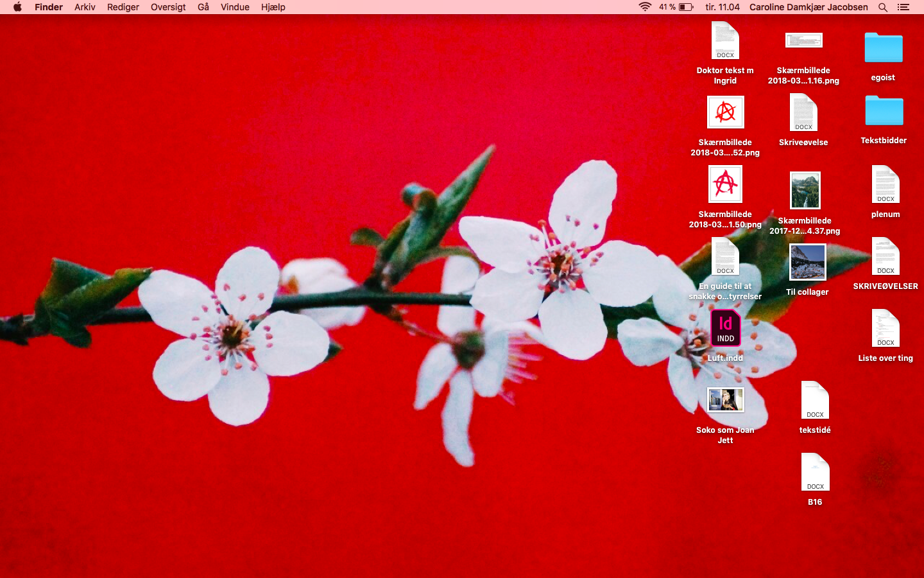Screen dimensions: 924x578
Task: Click the battery status icon
Action: click(686, 7)
